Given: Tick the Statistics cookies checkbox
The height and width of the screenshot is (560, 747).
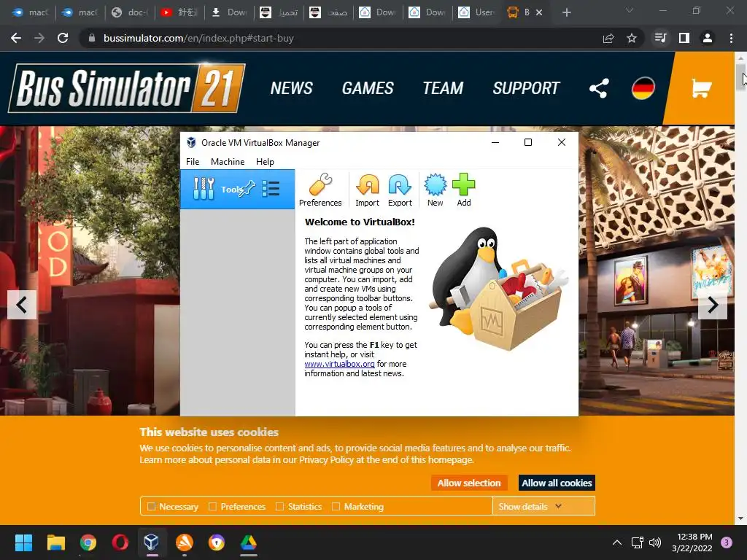Looking at the screenshot, I should point(280,507).
